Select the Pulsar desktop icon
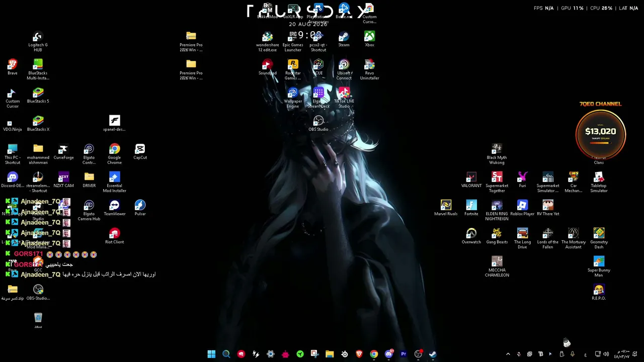 (x=140, y=208)
